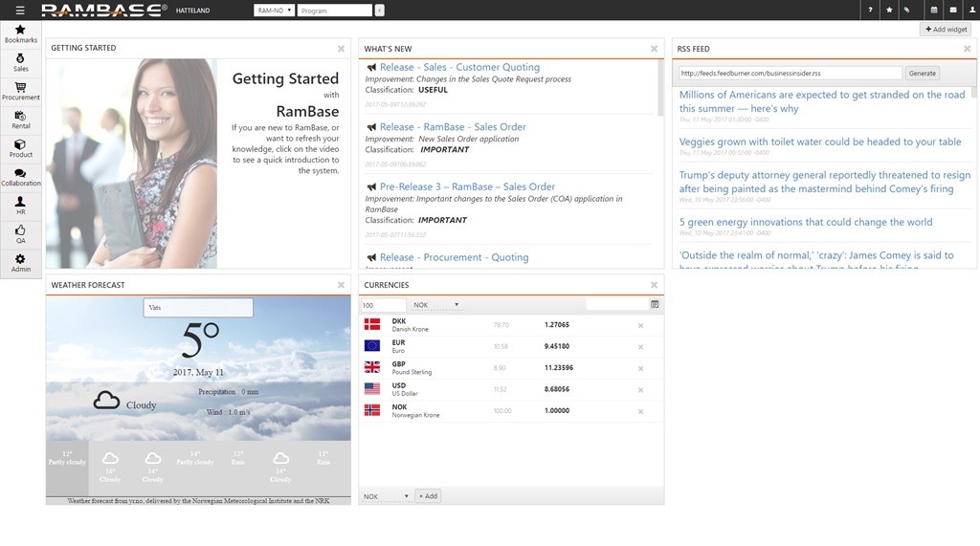This screenshot has height=546, width=980.
Task: Open the QA module in sidebar
Action: (21, 234)
